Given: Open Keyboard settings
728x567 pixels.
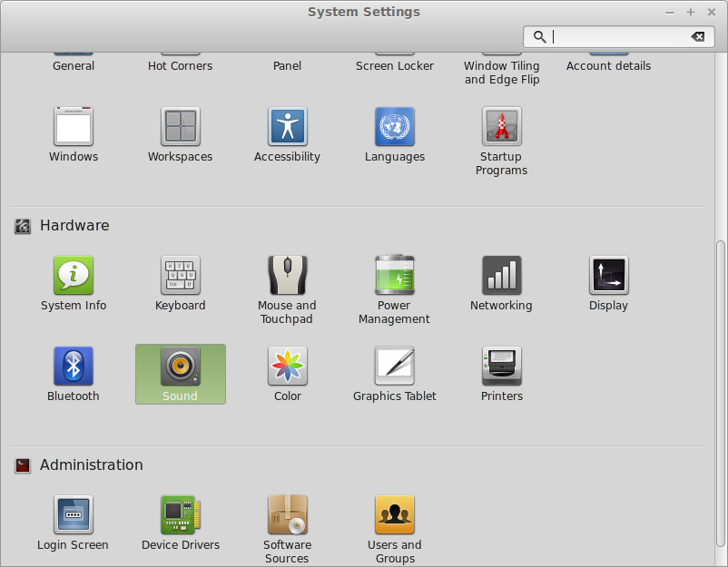Looking at the screenshot, I should click(x=180, y=283).
